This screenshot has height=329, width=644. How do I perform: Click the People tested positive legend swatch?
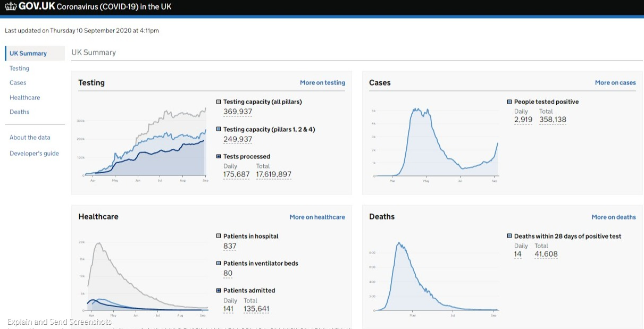click(509, 102)
